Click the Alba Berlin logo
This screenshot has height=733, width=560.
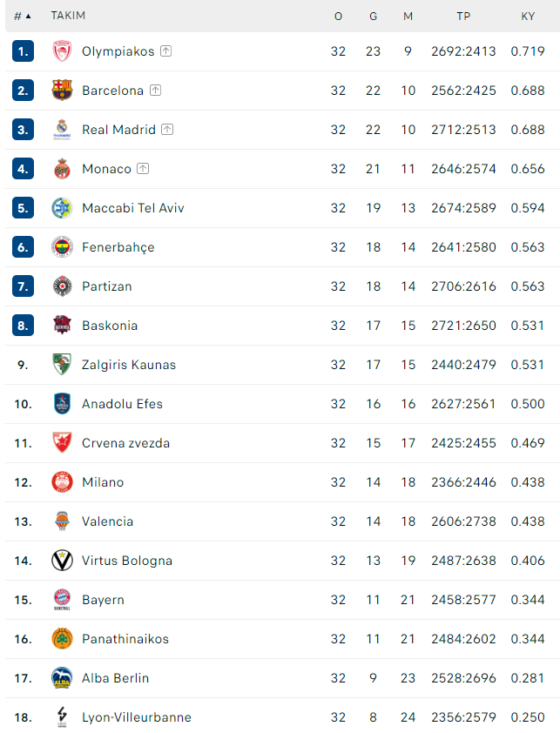tap(62, 678)
